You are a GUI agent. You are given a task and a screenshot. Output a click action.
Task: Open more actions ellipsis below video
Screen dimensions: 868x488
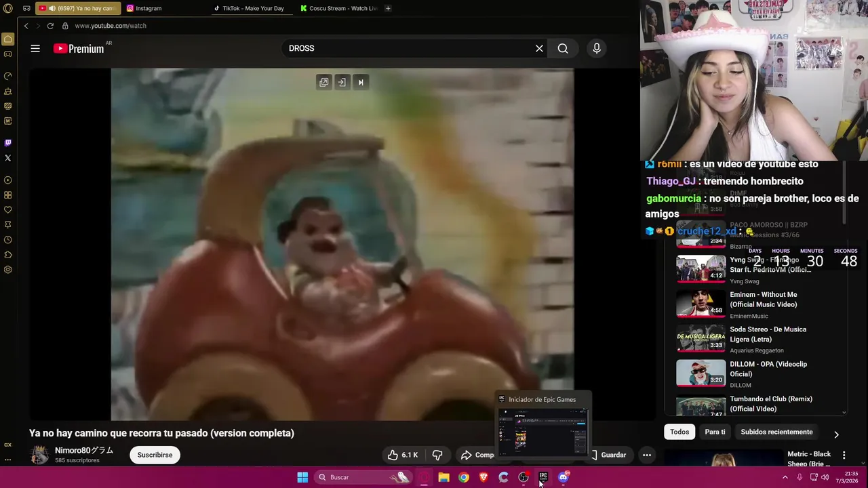(x=647, y=455)
